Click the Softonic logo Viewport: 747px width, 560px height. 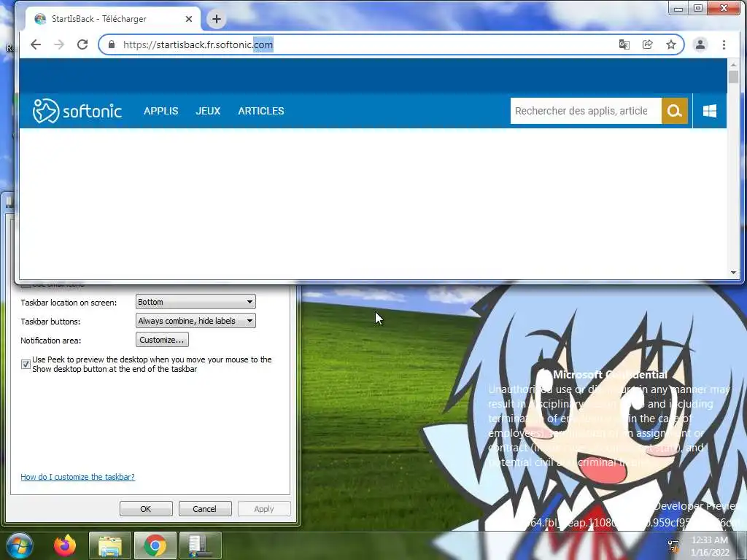pyautogui.click(x=77, y=111)
